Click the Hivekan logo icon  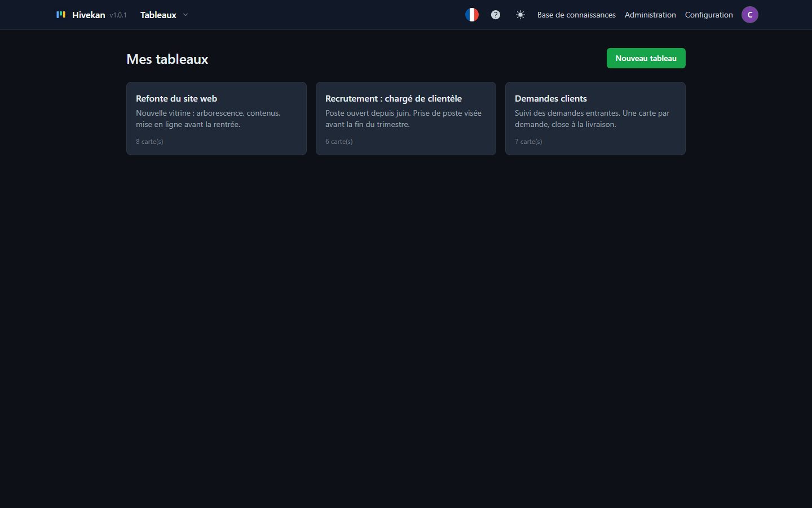(61, 15)
